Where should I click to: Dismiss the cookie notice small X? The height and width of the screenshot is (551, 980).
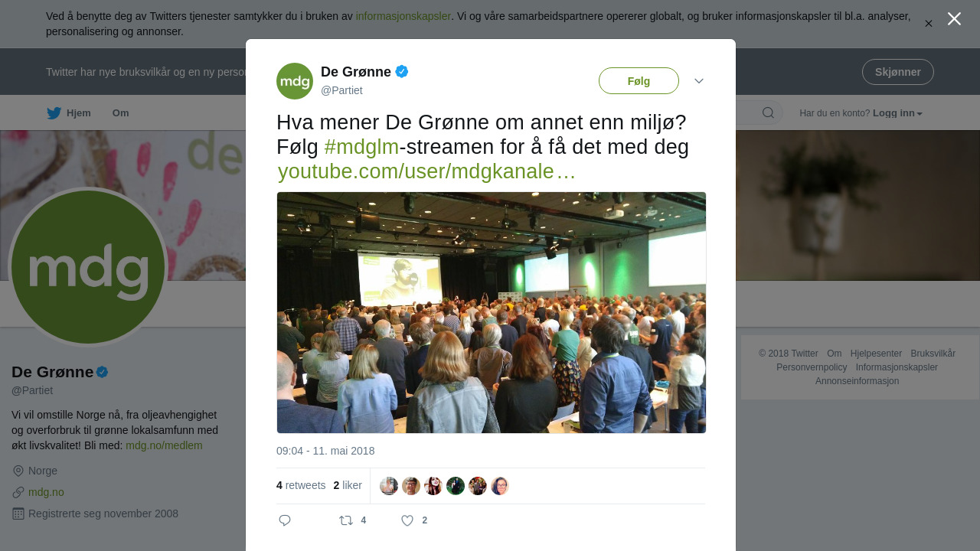click(x=929, y=24)
